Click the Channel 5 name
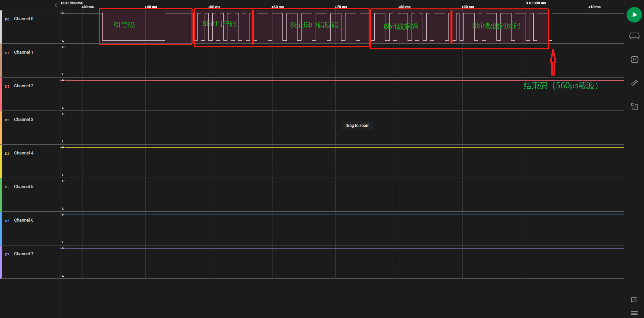 pos(23,187)
